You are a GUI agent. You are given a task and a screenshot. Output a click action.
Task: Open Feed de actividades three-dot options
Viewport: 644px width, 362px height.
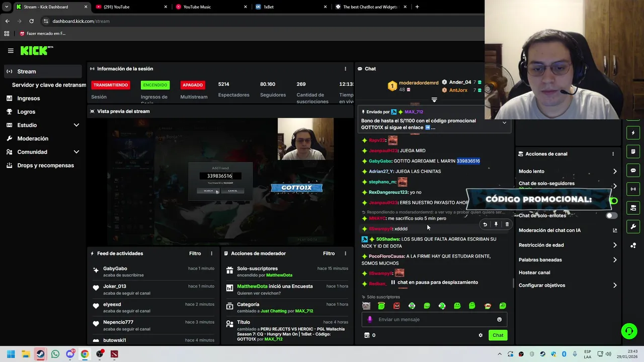(211, 253)
